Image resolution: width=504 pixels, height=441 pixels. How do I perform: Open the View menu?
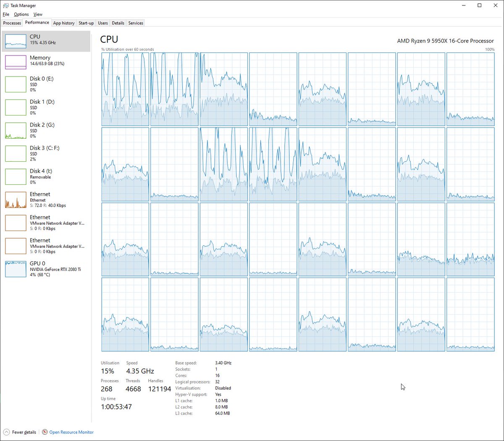(38, 14)
